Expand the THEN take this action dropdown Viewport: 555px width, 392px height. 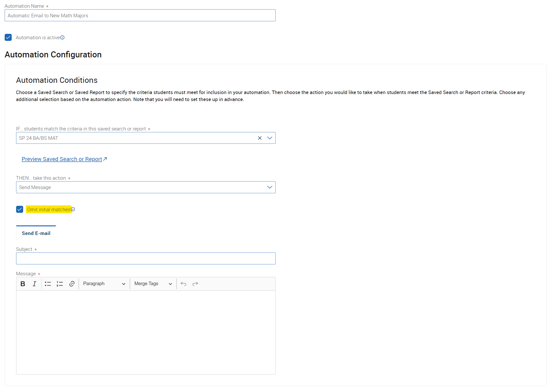pyautogui.click(x=270, y=187)
